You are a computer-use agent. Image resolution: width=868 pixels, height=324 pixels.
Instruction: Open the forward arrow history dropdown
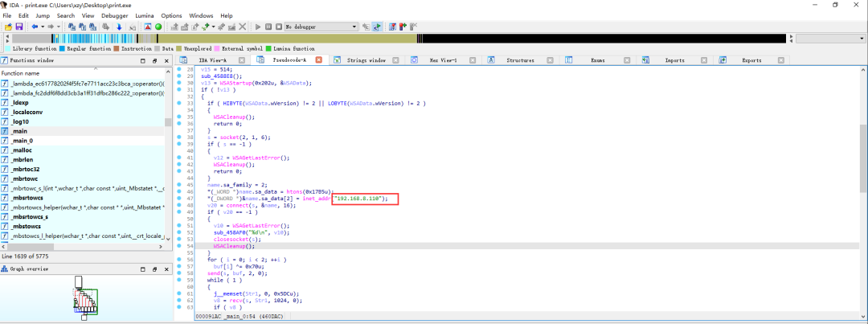tap(58, 27)
